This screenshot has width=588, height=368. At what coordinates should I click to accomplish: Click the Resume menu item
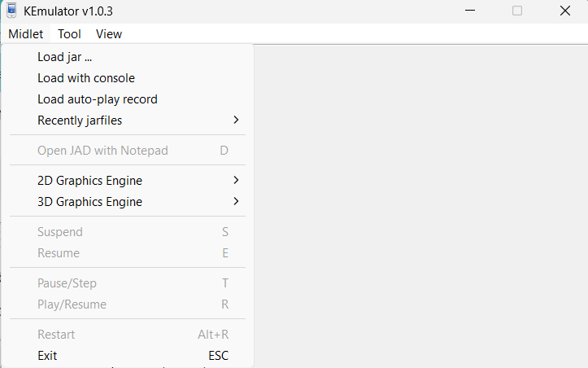(59, 253)
